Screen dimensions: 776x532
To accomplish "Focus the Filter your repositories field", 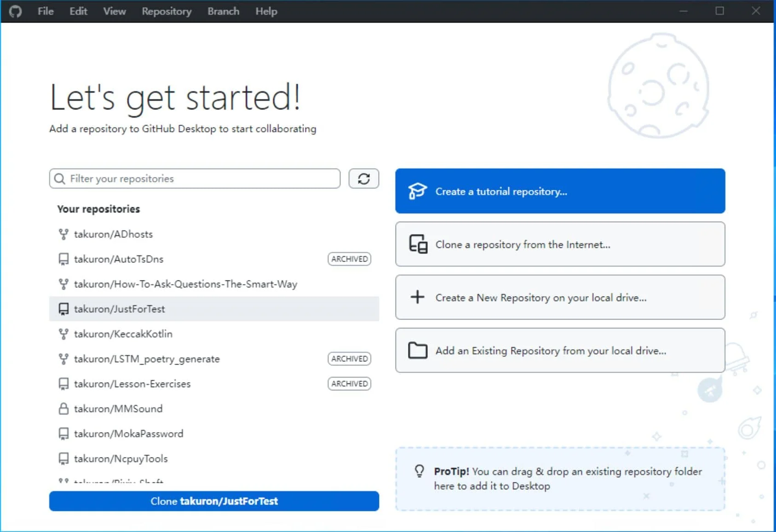I will tap(195, 178).
